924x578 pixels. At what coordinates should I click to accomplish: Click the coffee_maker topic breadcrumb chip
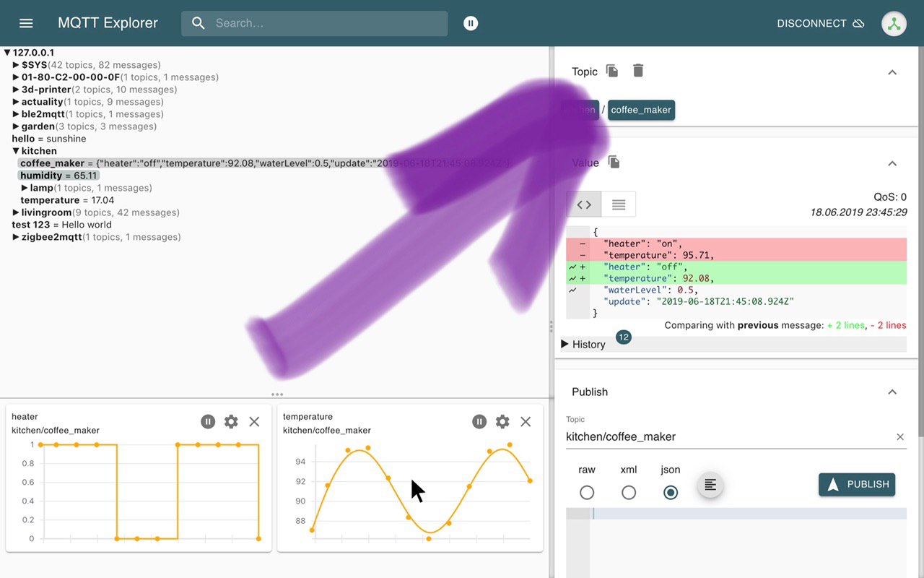tap(641, 110)
